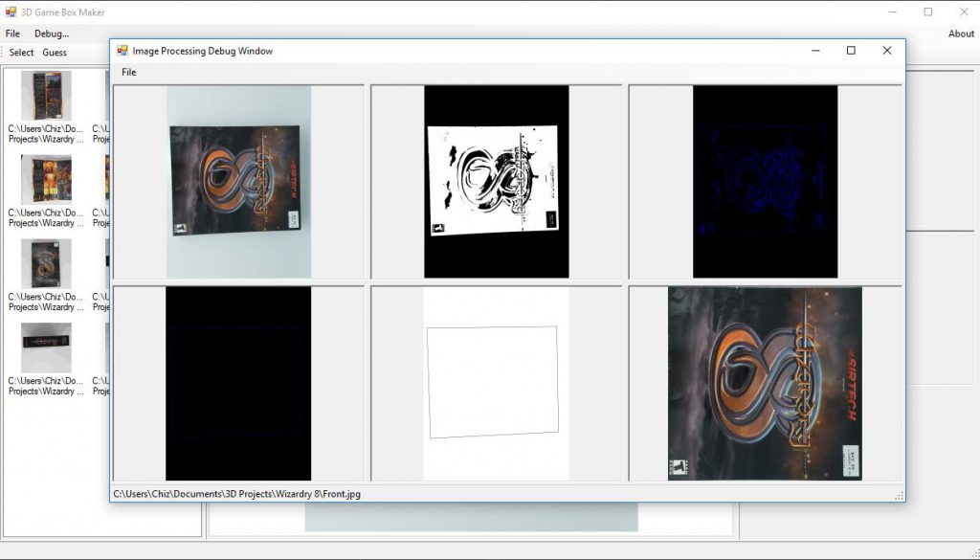Open the File menu in the debug window
Screen dimensions: 980x560
point(128,72)
